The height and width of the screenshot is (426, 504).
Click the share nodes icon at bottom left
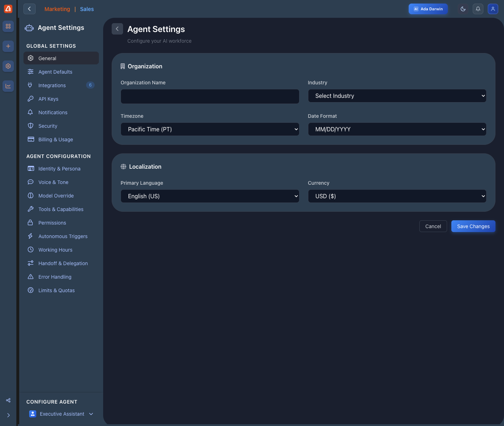(x=8, y=400)
